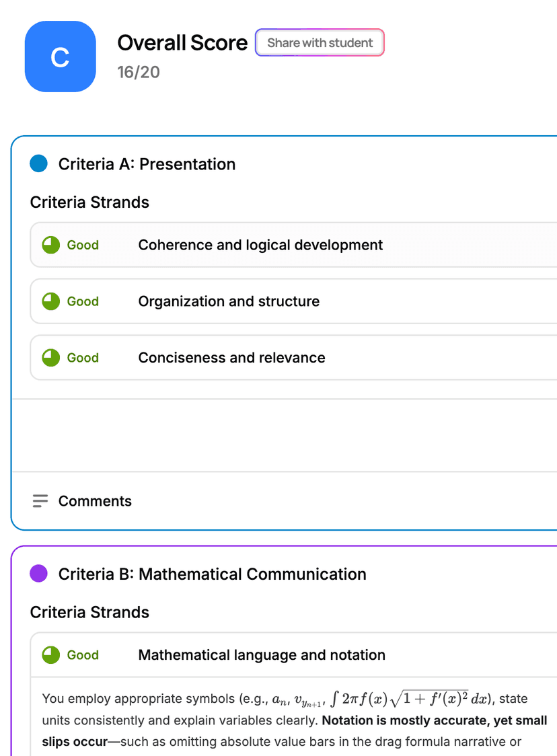The image size is (557, 756).
Task: Expand the Coherence and logical development strand
Action: [260, 245]
